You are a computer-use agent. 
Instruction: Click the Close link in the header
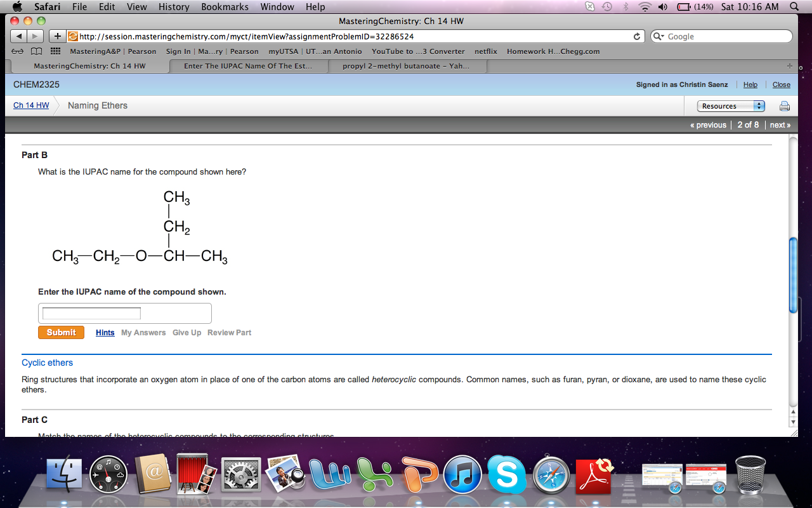point(782,84)
